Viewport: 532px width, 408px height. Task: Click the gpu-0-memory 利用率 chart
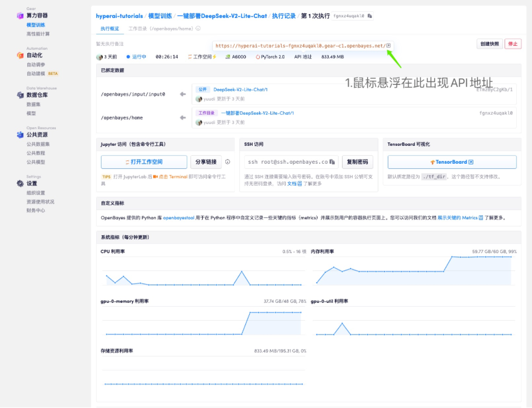203,321
